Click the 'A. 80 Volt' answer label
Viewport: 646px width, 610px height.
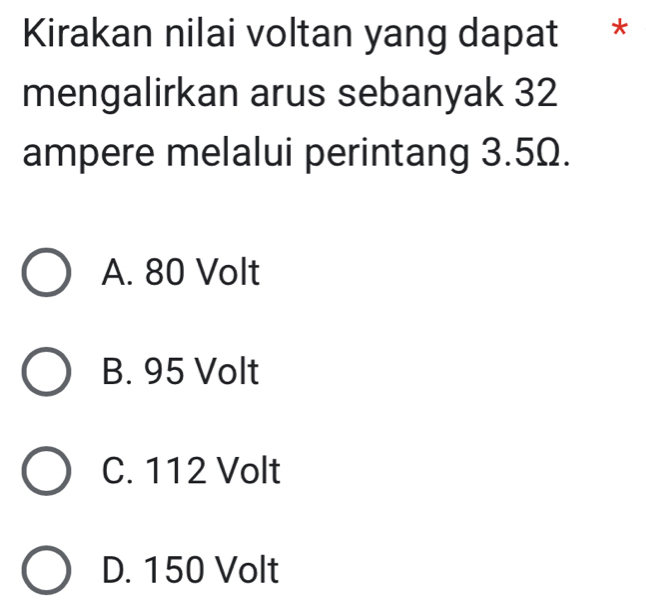(x=180, y=271)
